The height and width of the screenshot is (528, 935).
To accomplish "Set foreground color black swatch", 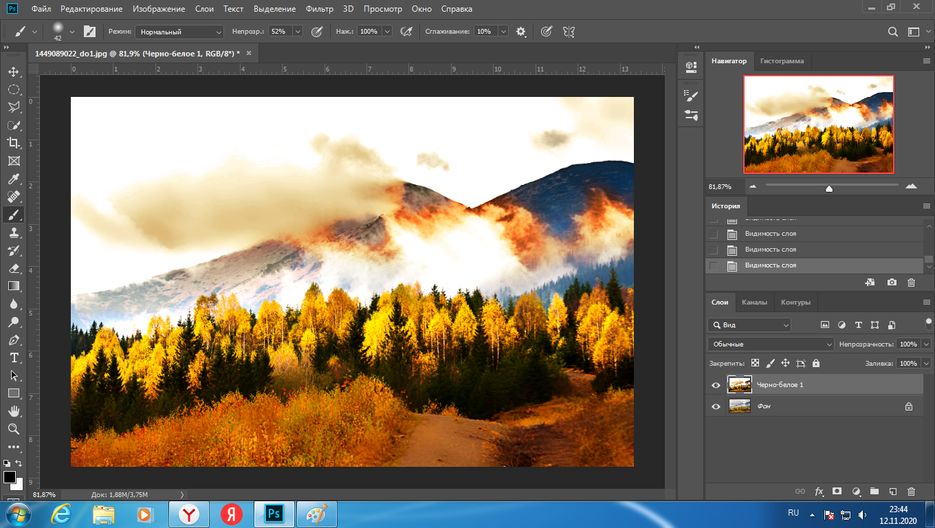I will coord(9,477).
